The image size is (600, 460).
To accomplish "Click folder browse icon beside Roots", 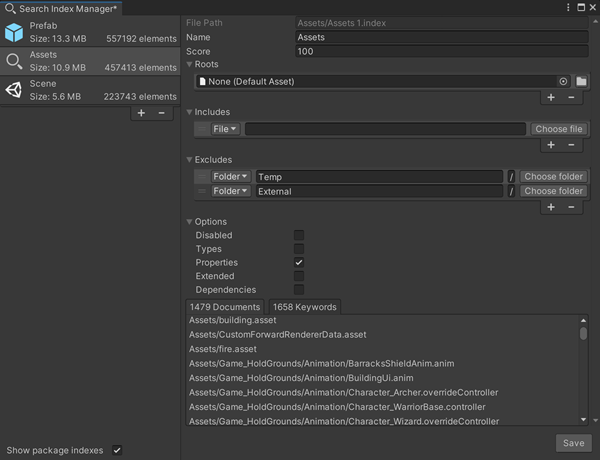I will click(x=580, y=81).
